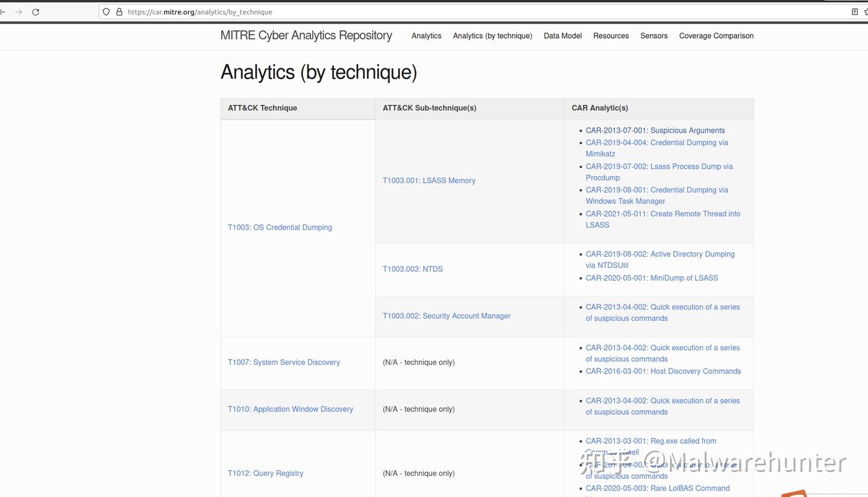Image resolution: width=868 pixels, height=497 pixels.
Task: Open the MITRE Cyber Analytics Repository home
Action: point(306,36)
